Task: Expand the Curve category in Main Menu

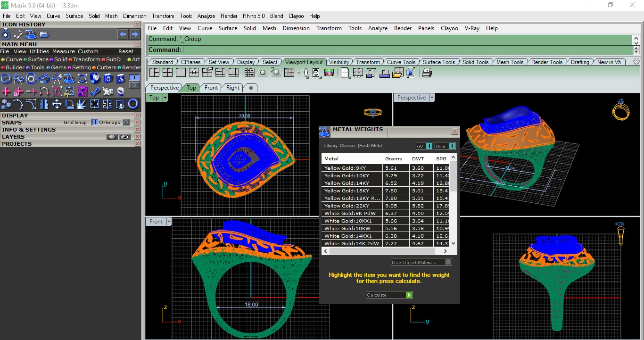Action: point(14,59)
